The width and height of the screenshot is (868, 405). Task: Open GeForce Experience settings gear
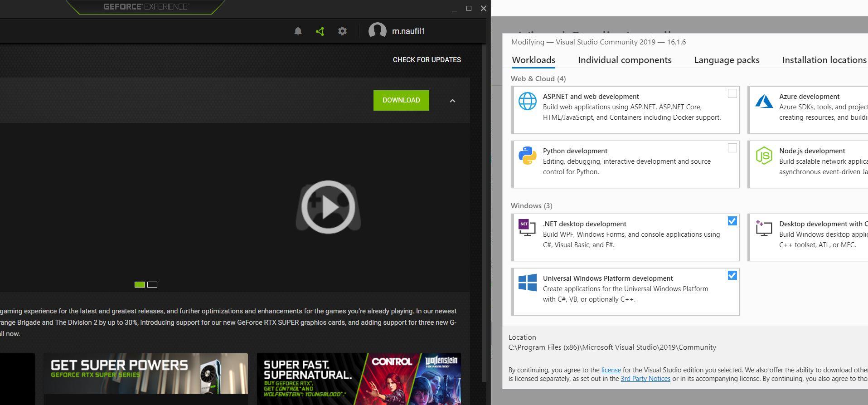click(x=343, y=31)
